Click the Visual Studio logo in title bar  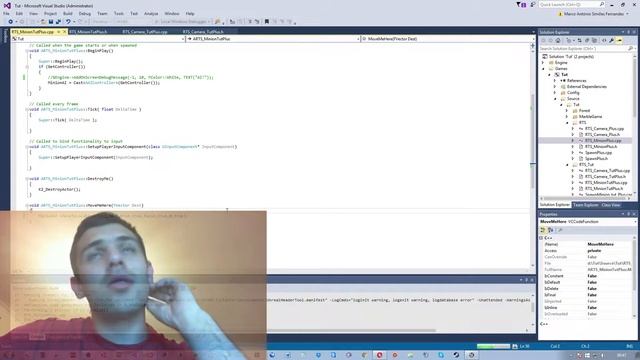[x=7, y=5]
